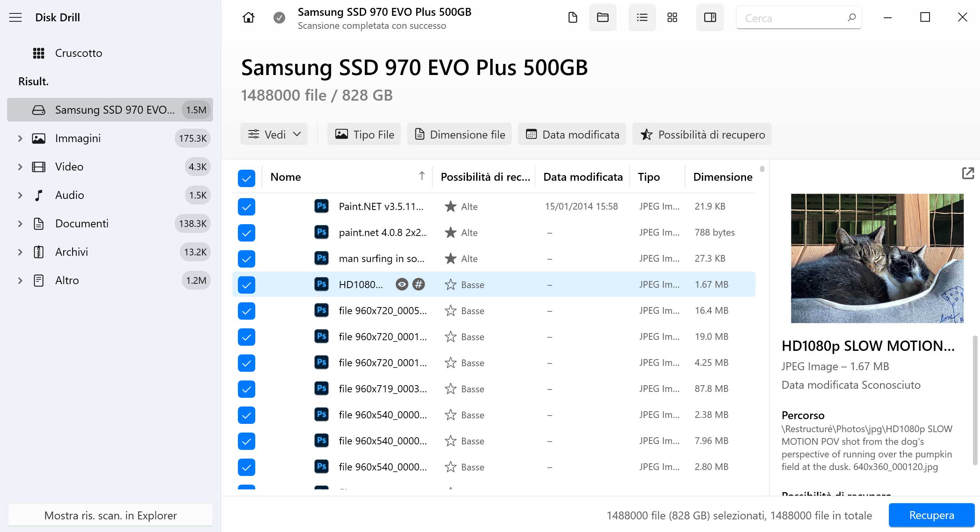Click the search magnifier icon
The image size is (980, 532).
click(x=851, y=17)
